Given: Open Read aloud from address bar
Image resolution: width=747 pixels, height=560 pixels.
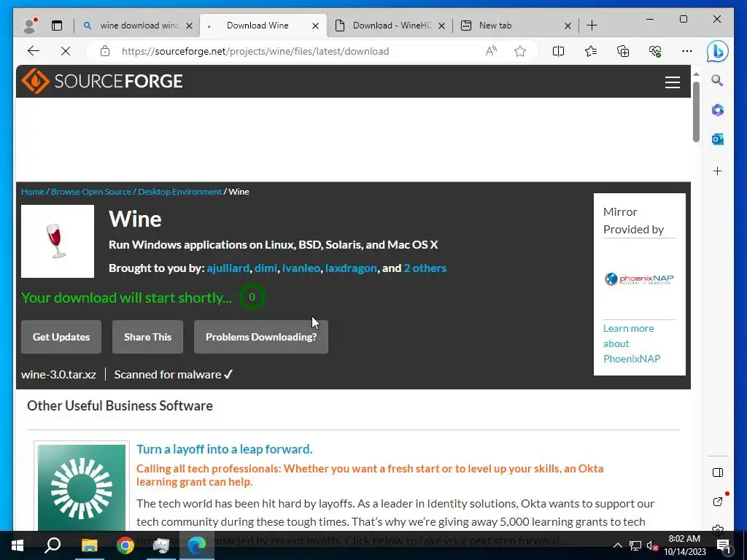Looking at the screenshot, I should (491, 51).
